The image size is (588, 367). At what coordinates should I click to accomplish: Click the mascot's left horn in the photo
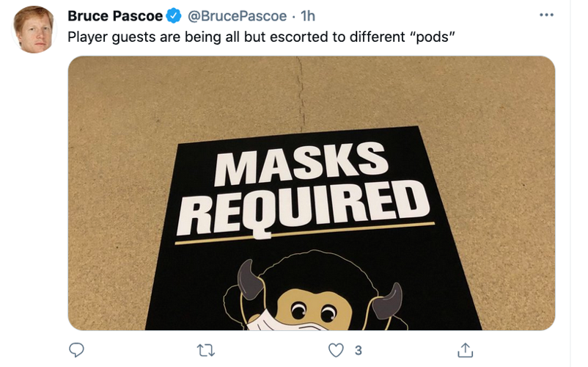point(251,280)
